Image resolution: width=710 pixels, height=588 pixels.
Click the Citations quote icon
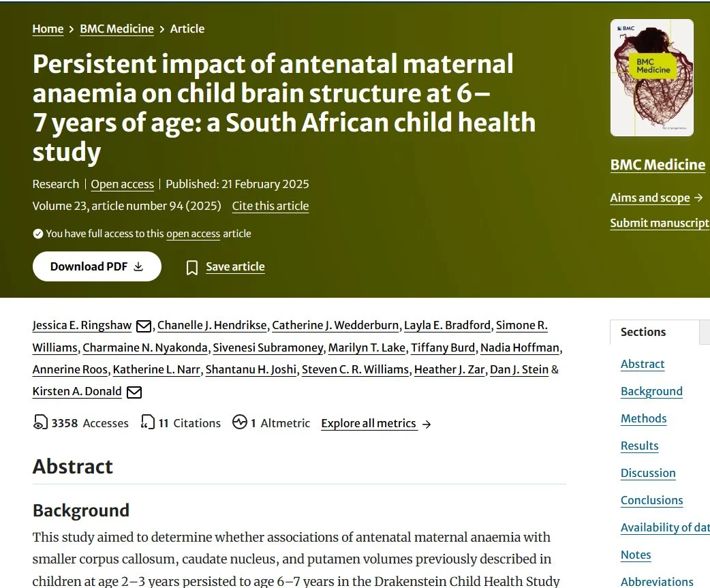click(x=148, y=422)
